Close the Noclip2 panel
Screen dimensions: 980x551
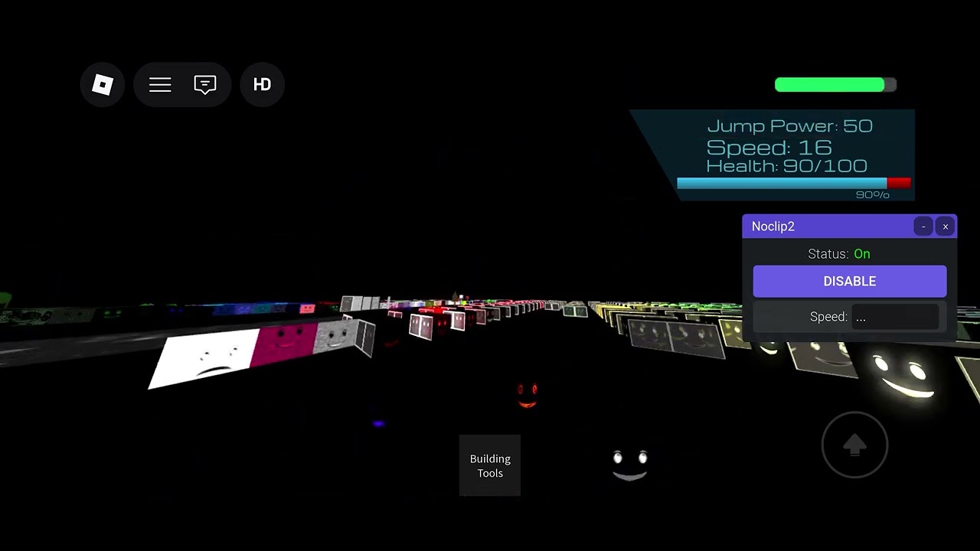[x=946, y=227]
